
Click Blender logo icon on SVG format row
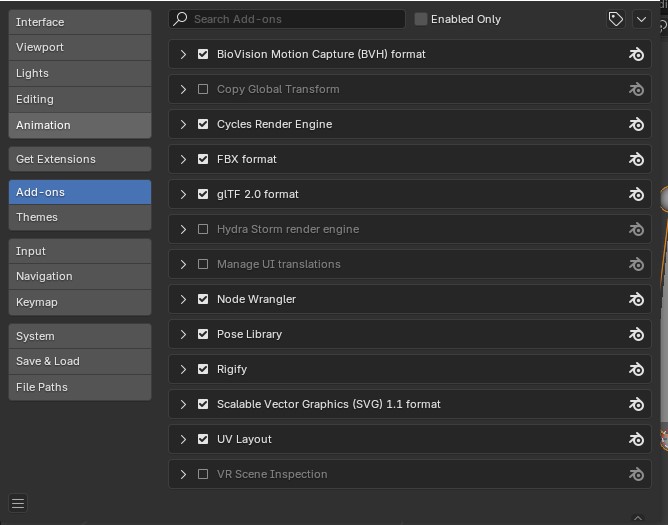click(x=636, y=404)
